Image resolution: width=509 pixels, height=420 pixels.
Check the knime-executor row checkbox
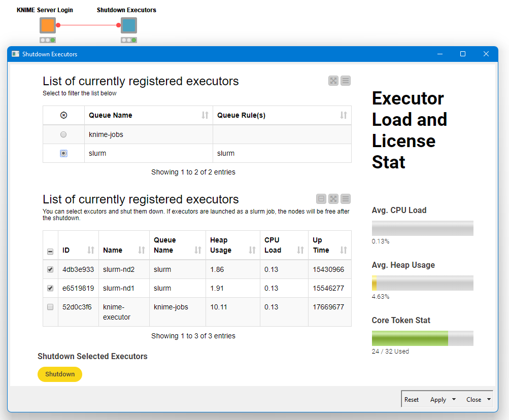[x=50, y=307]
